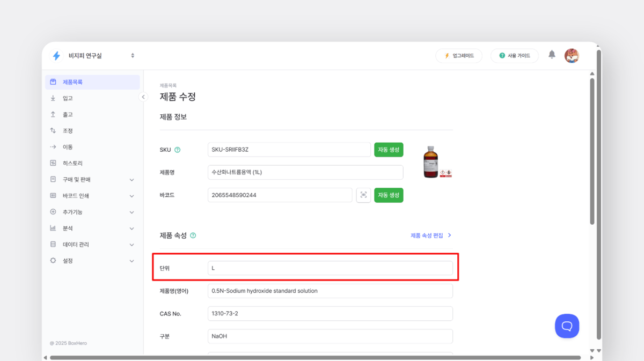Expand the 구매 및 판매 menu
The height and width of the screenshot is (361, 644).
75,179
